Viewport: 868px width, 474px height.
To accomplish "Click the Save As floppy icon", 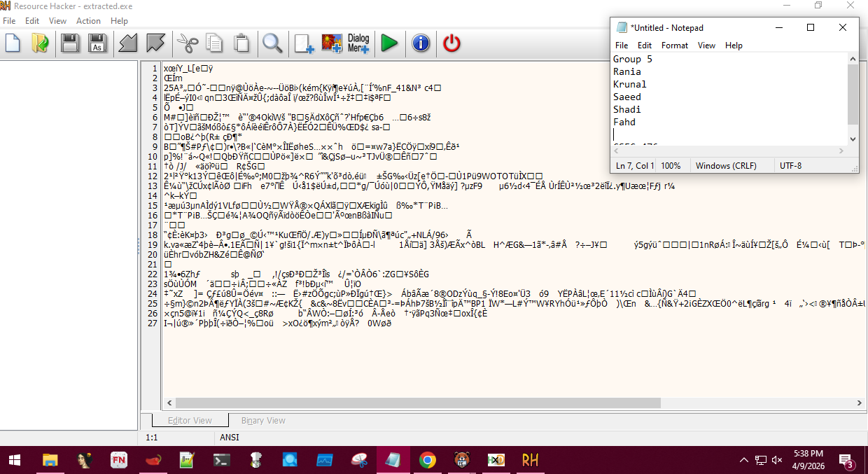I will [98, 43].
